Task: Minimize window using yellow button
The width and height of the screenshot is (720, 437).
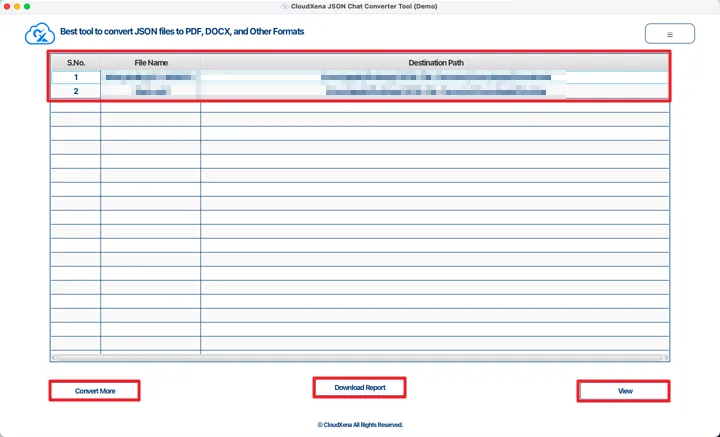Action: pos(16,6)
